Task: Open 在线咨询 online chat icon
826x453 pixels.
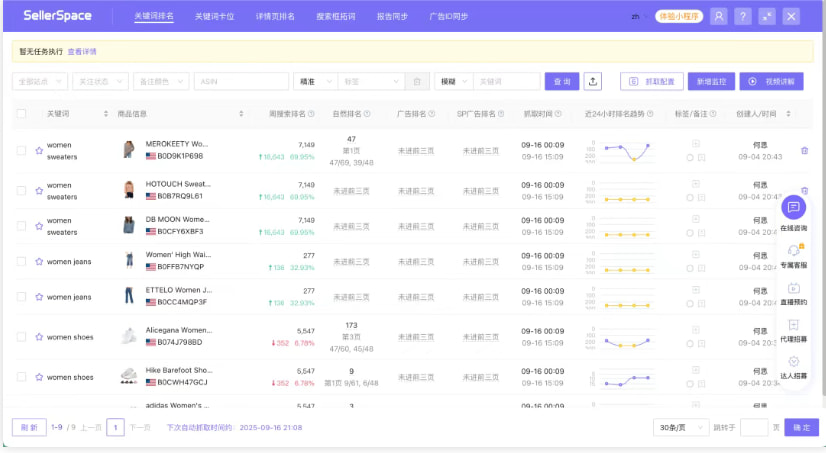Action: click(x=793, y=208)
